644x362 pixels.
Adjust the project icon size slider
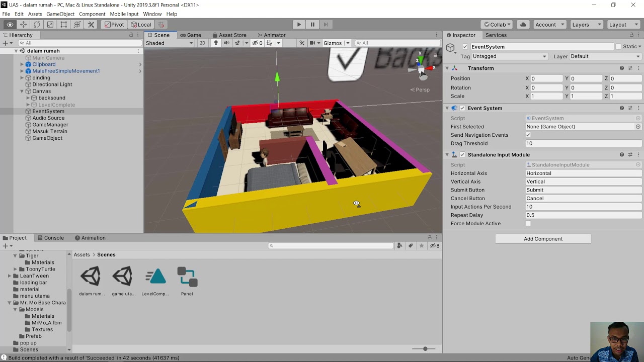[x=425, y=349]
